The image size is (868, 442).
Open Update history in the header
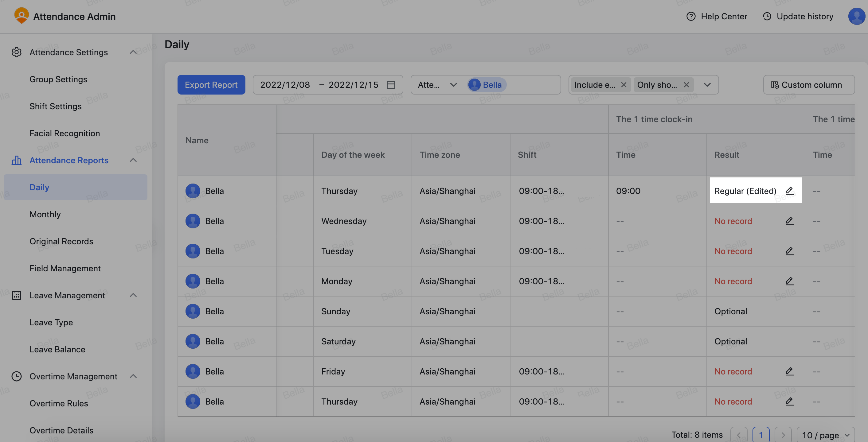point(798,17)
